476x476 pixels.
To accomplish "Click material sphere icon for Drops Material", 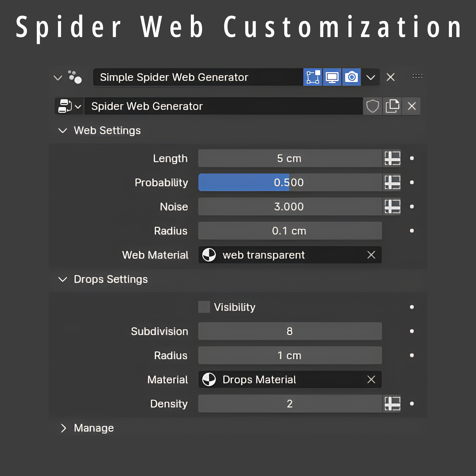I will point(209,379).
